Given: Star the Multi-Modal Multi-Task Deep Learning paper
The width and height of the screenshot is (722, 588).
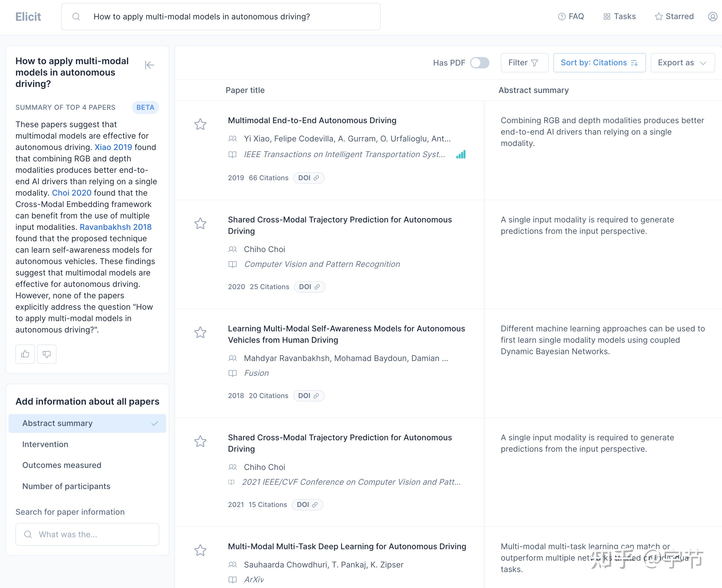Looking at the screenshot, I should coord(200,550).
